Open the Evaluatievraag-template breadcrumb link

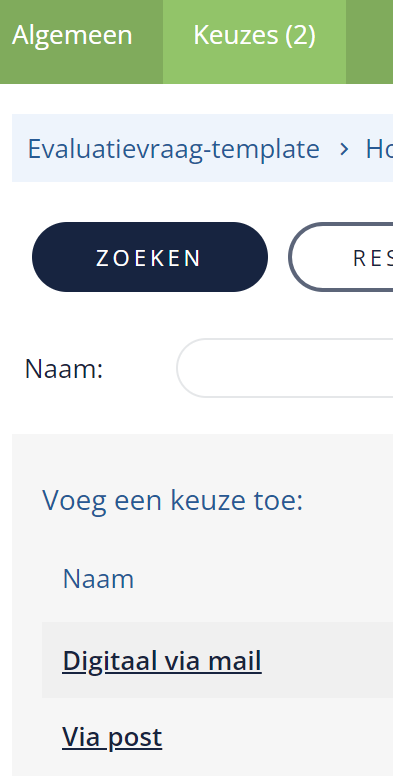pyautogui.click(x=173, y=148)
